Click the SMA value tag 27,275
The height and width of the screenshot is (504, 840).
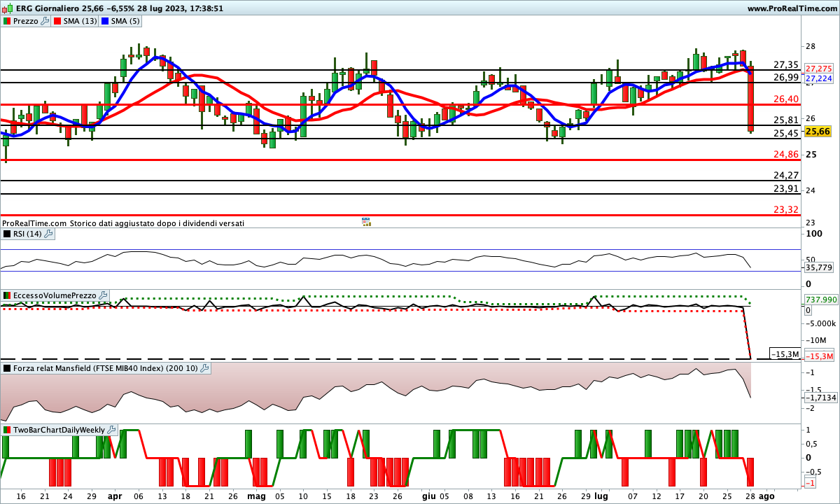[818, 69]
